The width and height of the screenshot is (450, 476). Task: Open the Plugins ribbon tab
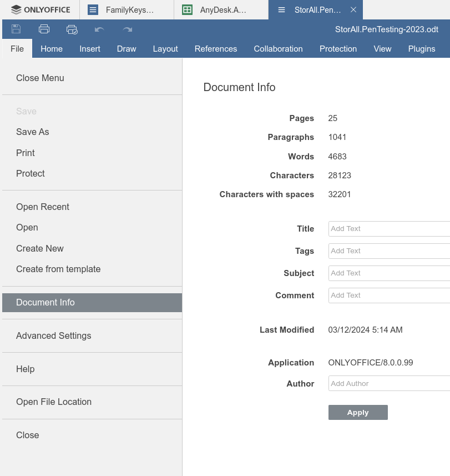point(422,48)
